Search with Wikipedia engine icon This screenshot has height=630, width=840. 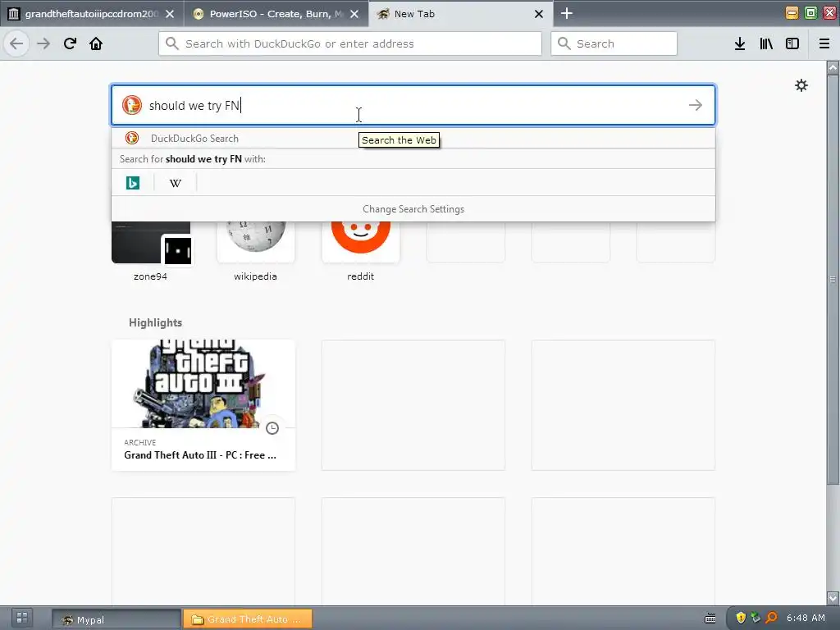176,183
